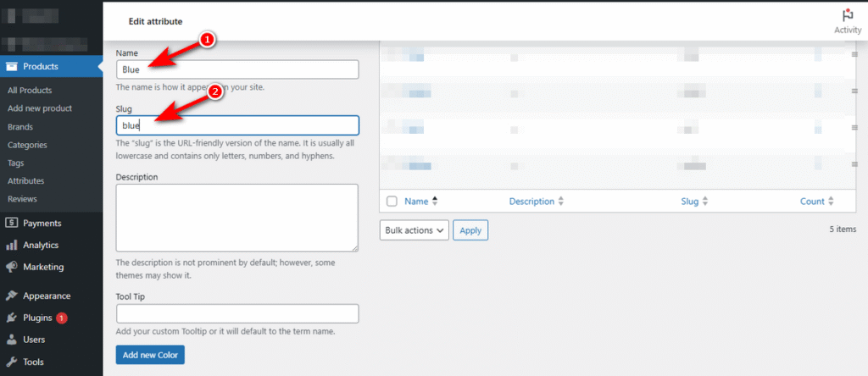The width and height of the screenshot is (868, 376).
Task: Click the Description column footer link
Action: [x=531, y=202]
